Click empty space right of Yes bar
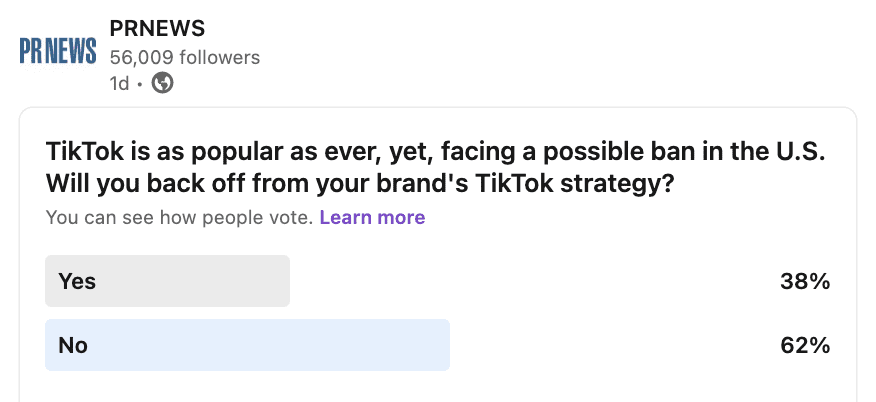The height and width of the screenshot is (402, 876). (530, 281)
